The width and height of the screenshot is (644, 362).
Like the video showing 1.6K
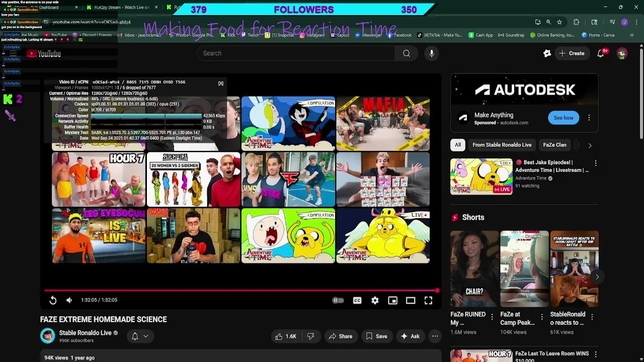tap(286, 336)
